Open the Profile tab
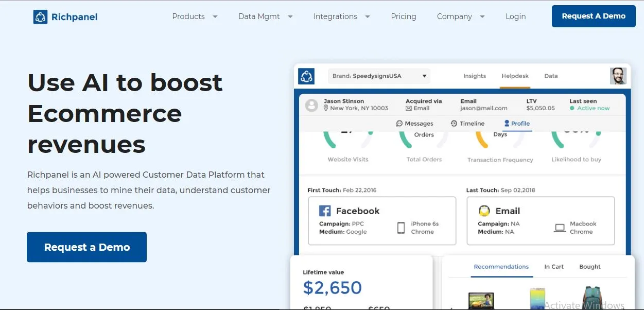Image resolution: width=644 pixels, height=310 pixels. pyautogui.click(x=517, y=124)
